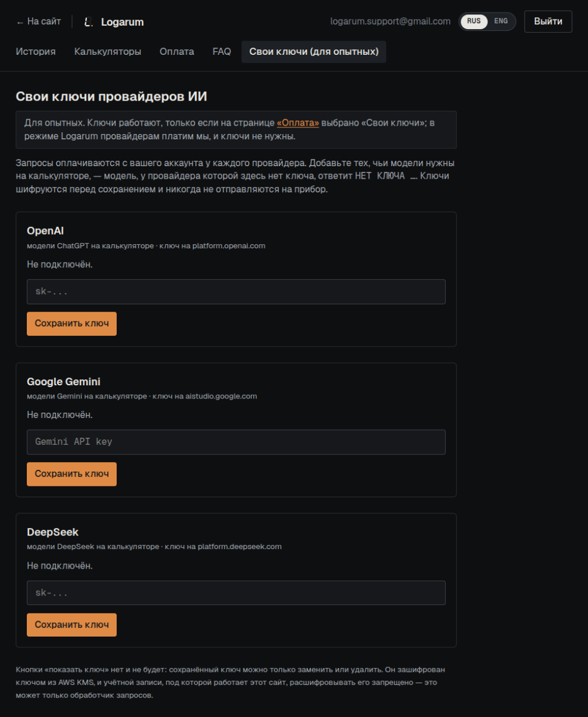Select 'Свои ключи (для опытных)' tab
588x717 pixels.
tap(314, 52)
